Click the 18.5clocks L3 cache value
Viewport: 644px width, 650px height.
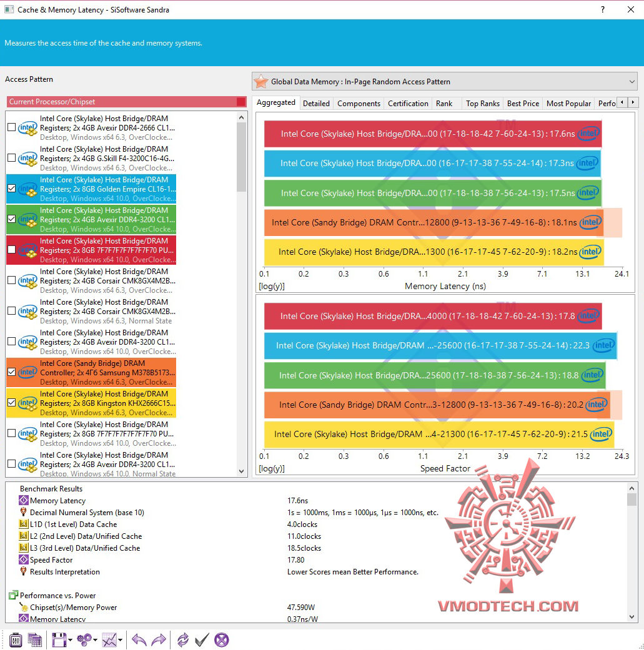click(304, 548)
